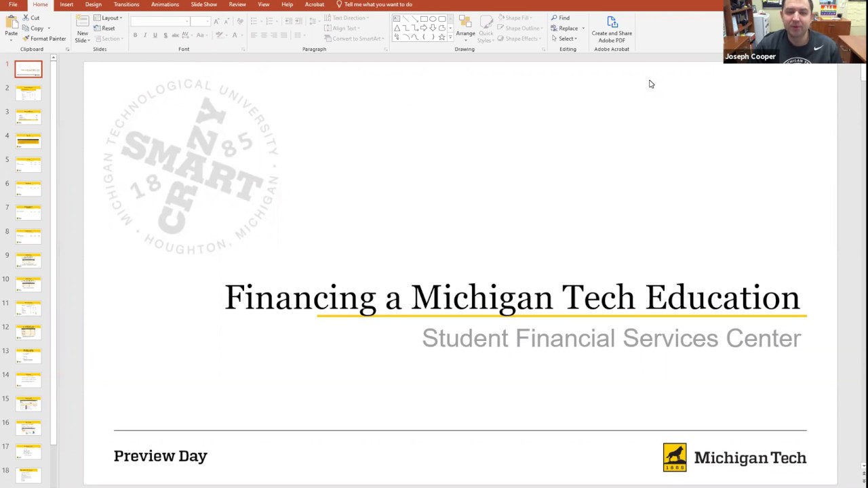Select the Line Arrow shape

point(414,19)
